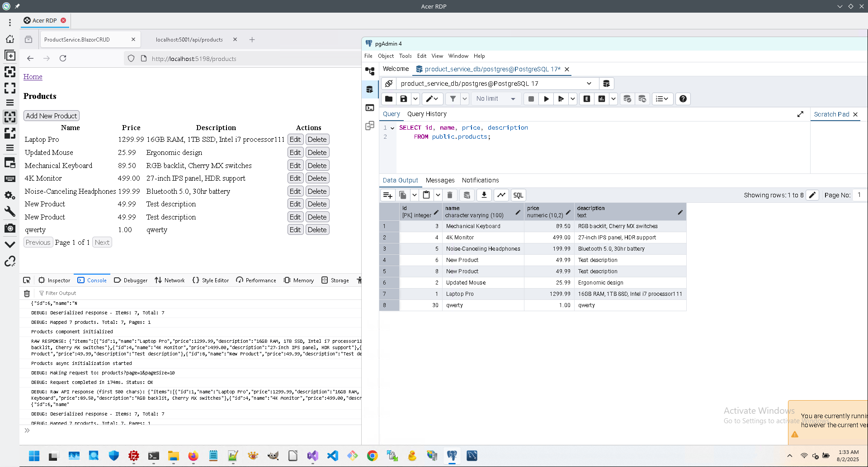Open graph visualiser for results
868x467 pixels.
pos(501,195)
